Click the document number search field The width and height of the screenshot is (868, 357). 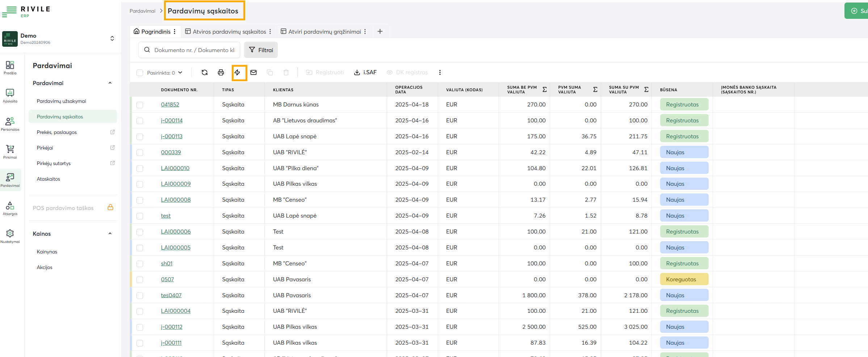(194, 50)
